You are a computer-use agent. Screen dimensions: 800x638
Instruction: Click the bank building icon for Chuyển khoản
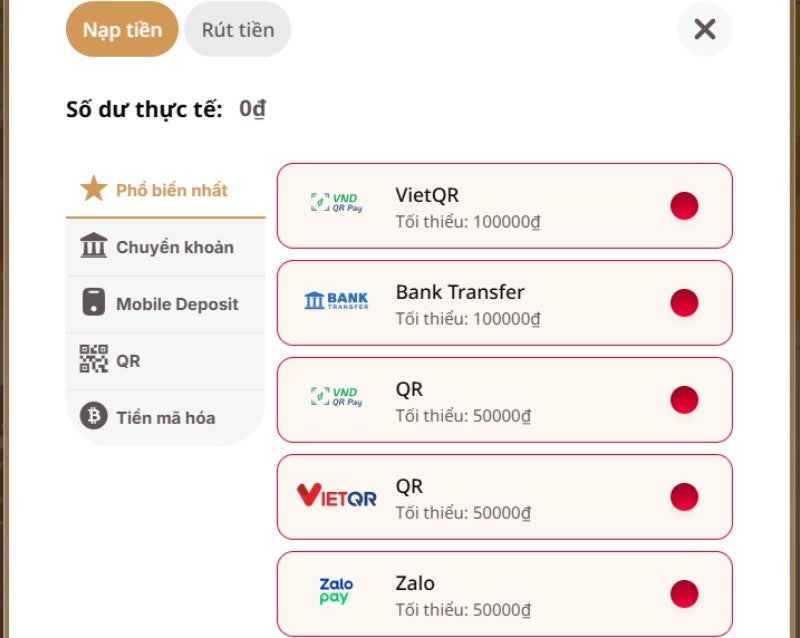(93, 246)
